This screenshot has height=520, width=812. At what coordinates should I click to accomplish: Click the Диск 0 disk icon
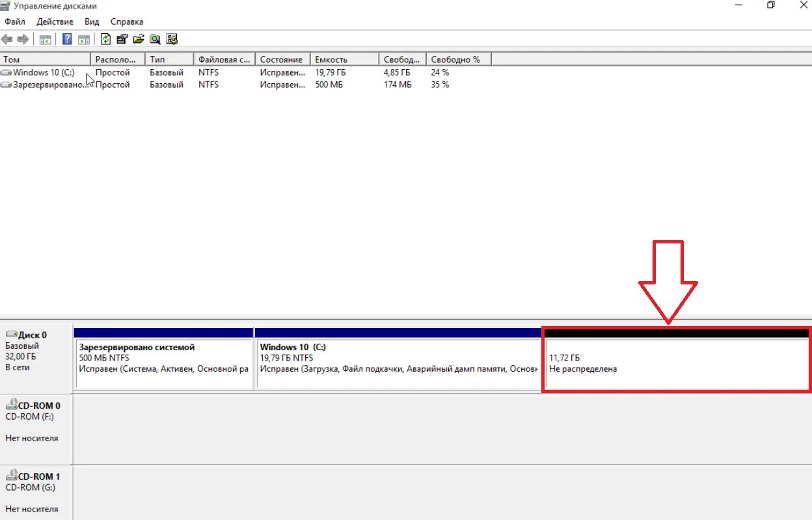[11, 335]
